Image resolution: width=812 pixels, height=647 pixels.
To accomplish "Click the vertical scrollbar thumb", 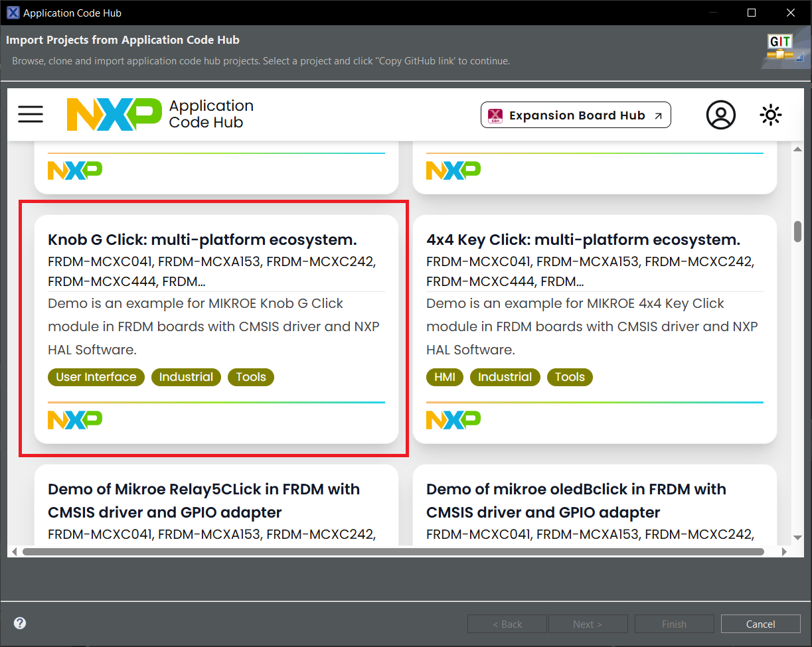I will 797,231.
